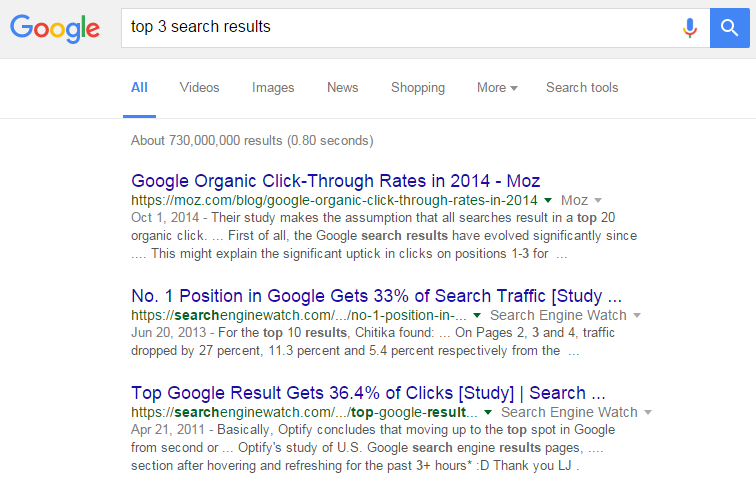Switch to the Images tab
This screenshot has height=484, width=756.
273,88
